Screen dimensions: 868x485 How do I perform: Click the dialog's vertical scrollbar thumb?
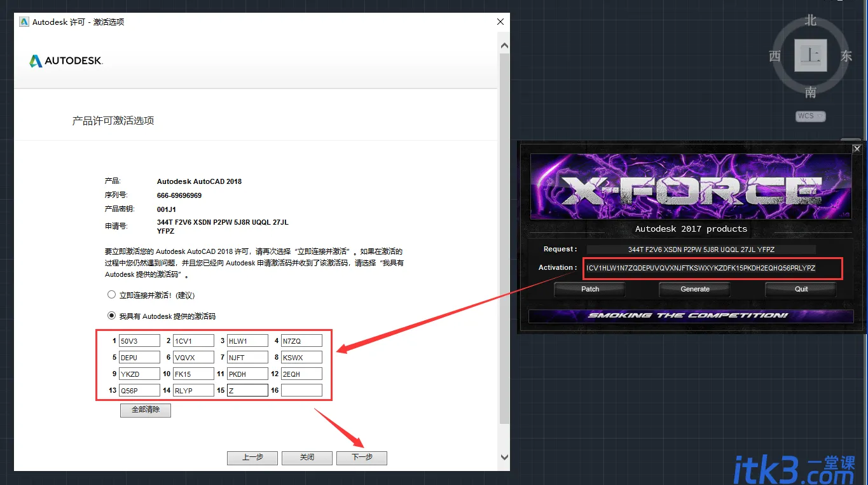click(504, 239)
